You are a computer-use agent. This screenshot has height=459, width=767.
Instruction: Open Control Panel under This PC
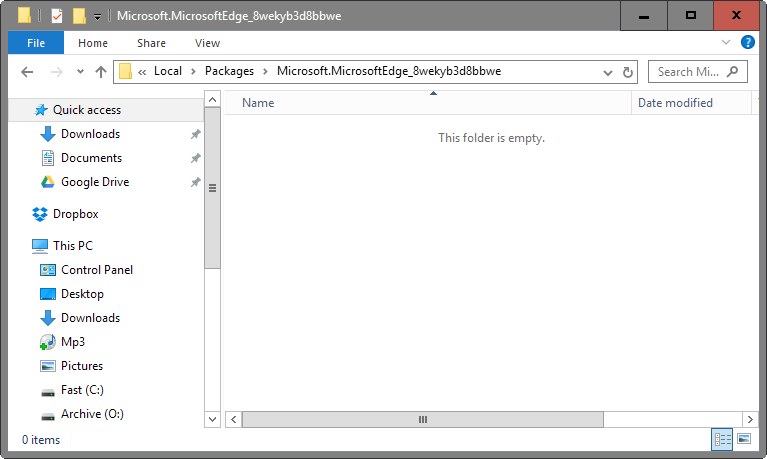tap(96, 270)
